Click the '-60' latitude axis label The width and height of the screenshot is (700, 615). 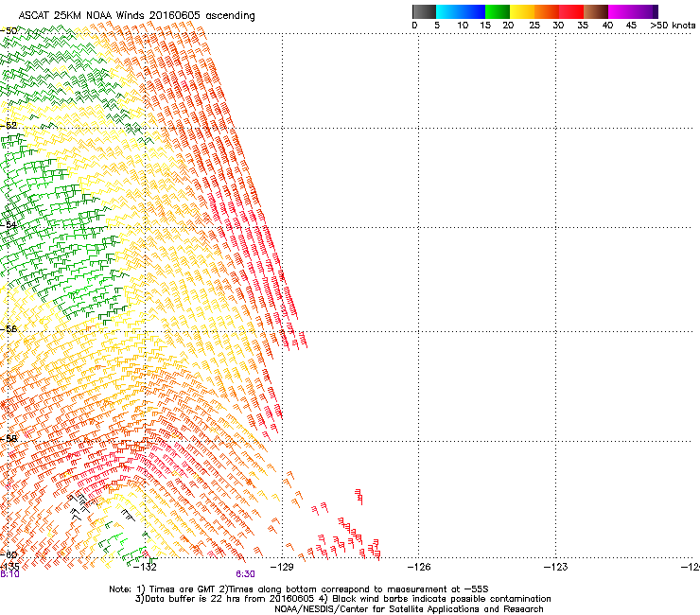click(x=9, y=554)
